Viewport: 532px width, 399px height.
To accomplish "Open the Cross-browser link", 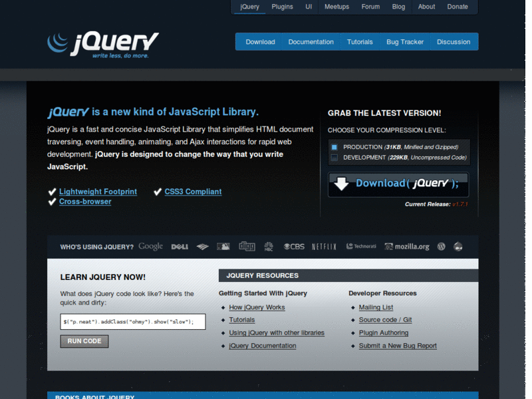I will coord(85,201).
